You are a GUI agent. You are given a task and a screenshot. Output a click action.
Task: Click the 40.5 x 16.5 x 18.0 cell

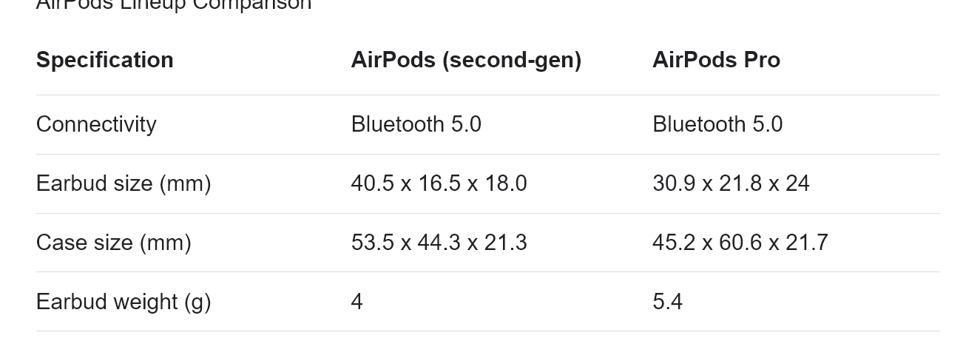(439, 183)
